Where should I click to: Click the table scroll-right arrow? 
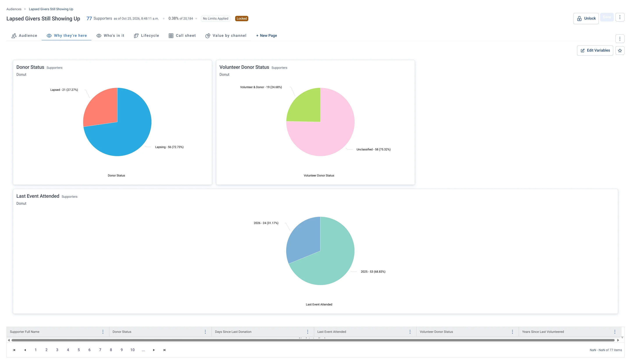618,340
